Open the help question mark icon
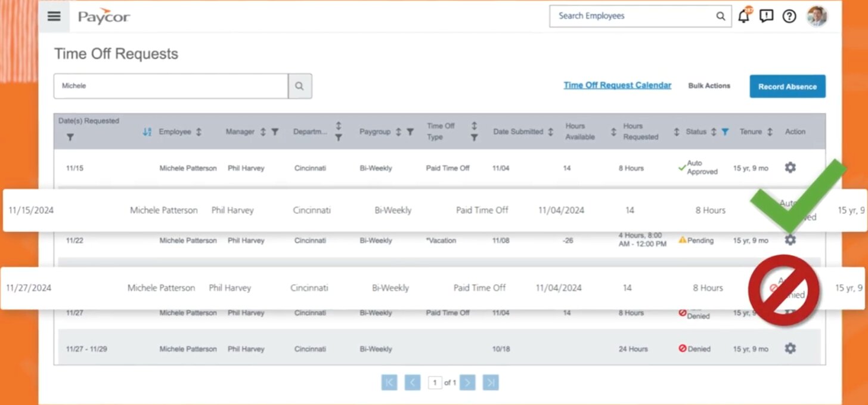 pyautogui.click(x=789, y=17)
